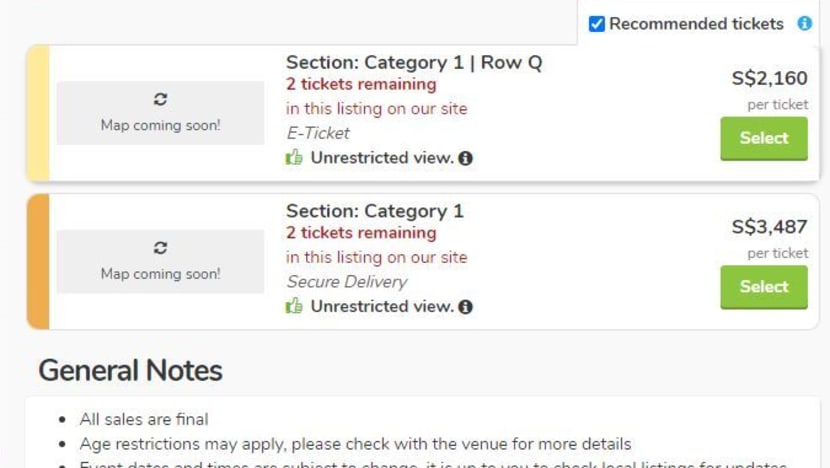
Task: Click the Map coming soon thumbnail for second listing
Action: pyautogui.click(x=160, y=261)
